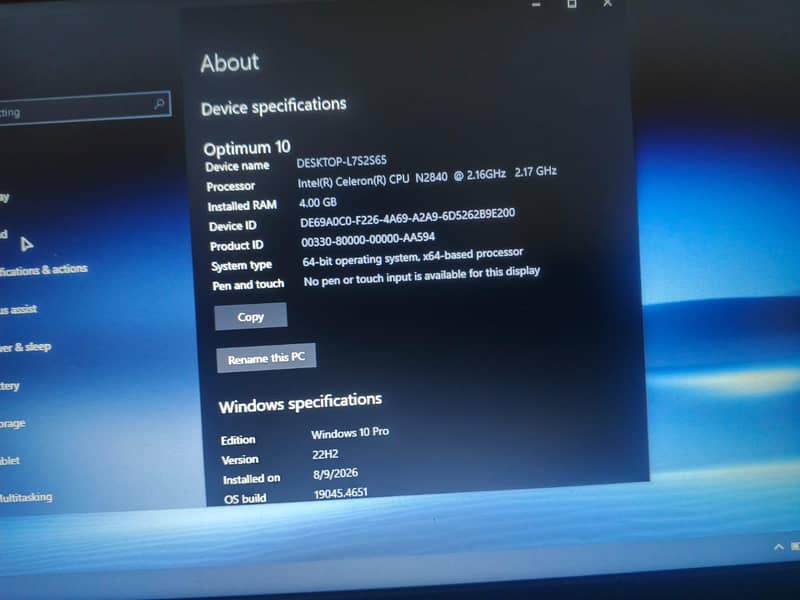Select device name DESKTOP-L7S2S65 text
This screenshot has width=800, height=600.
tap(341, 162)
